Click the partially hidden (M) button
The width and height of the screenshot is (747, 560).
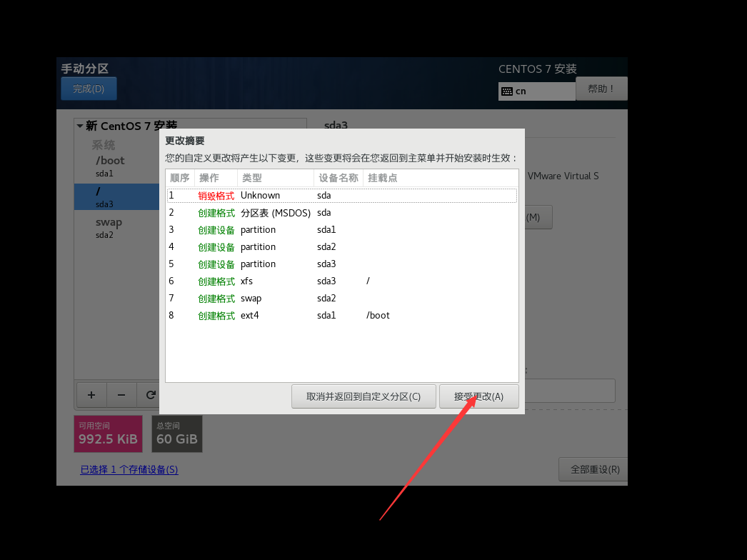536,216
